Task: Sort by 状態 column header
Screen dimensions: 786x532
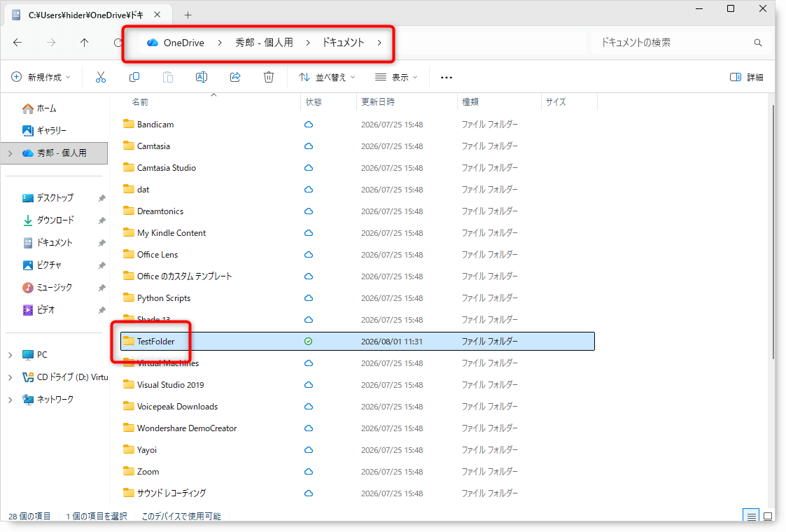Action: point(314,101)
